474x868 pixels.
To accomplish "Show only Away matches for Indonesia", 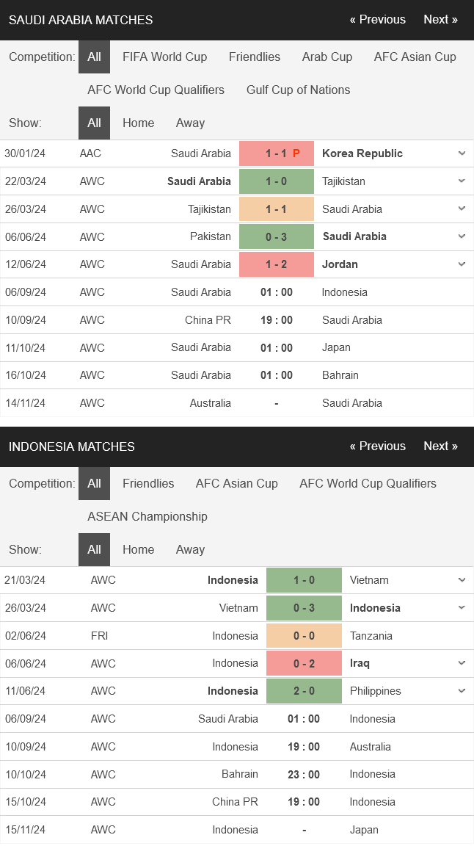I will pyautogui.click(x=190, y=549).
